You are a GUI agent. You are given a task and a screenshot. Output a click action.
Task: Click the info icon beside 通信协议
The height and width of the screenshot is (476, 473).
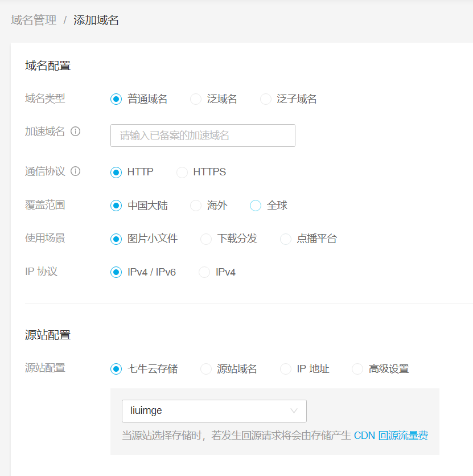75,171
